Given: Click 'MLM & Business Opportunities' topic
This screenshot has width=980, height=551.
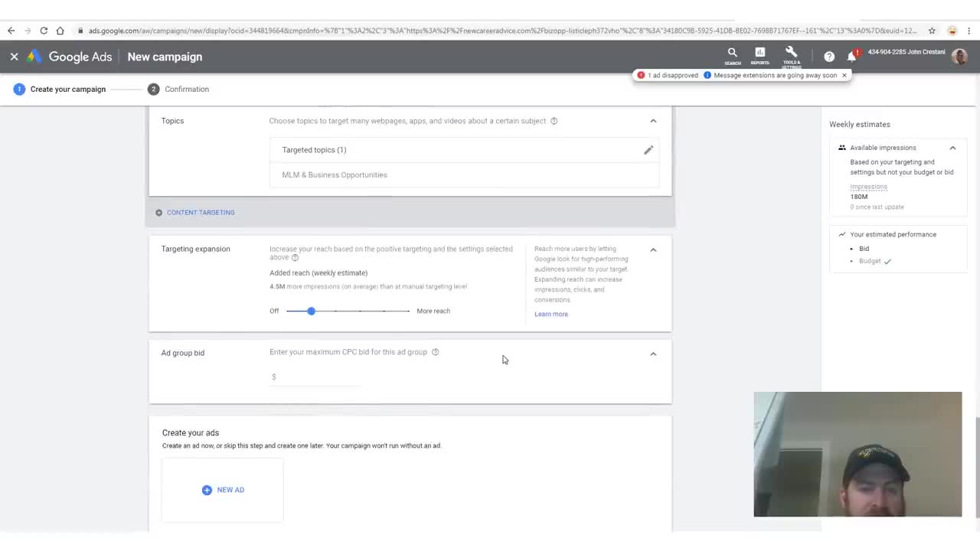Looking at the screenshot, I should click(335, 174).
